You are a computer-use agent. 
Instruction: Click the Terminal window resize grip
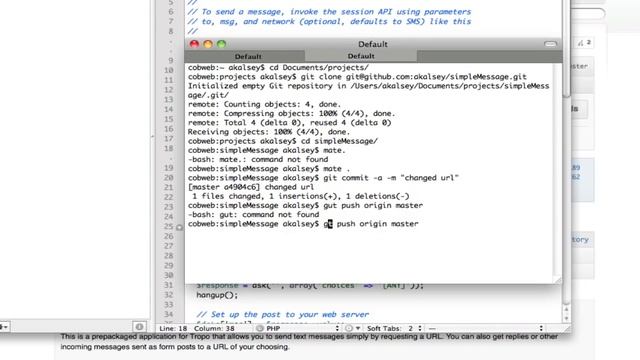pyautogui.click(x=558, y=280)
